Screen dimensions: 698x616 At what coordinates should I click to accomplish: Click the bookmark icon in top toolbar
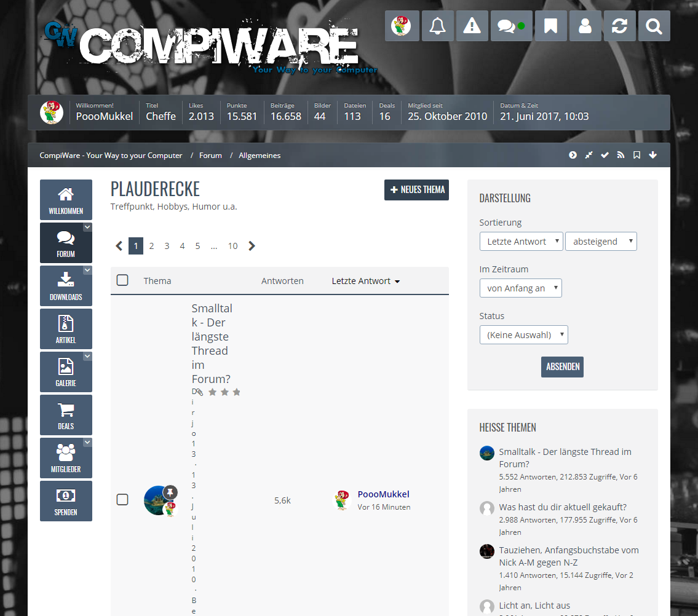[550, 26]
